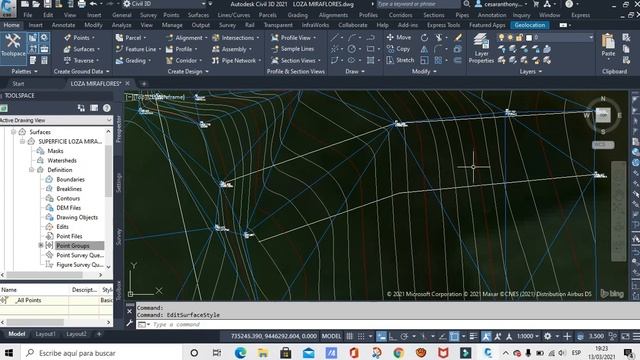Click the keyword search box in title bar
The width and height of the screenshot is (640, 360).
(418, 4)
